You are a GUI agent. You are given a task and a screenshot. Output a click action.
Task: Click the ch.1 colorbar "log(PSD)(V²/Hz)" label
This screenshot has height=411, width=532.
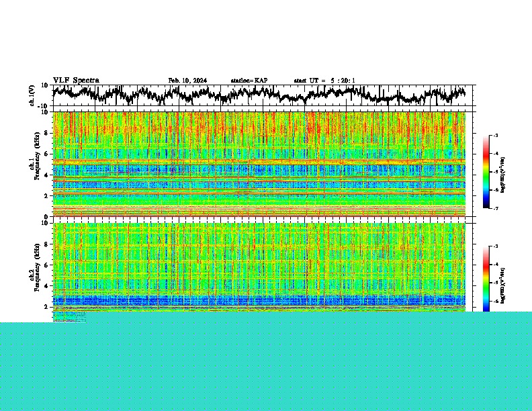pos(503,175)
